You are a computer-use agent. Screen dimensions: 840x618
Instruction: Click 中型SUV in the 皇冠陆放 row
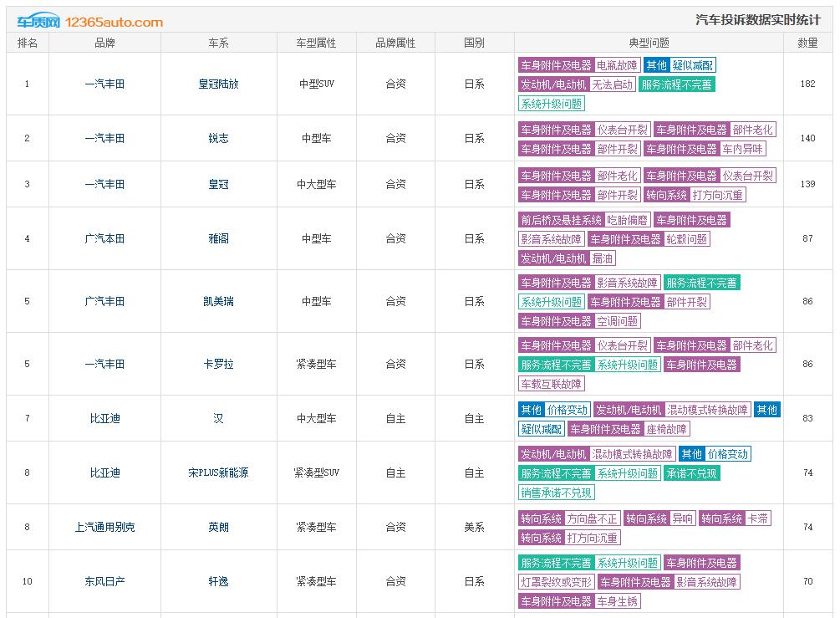click(316, 84)
